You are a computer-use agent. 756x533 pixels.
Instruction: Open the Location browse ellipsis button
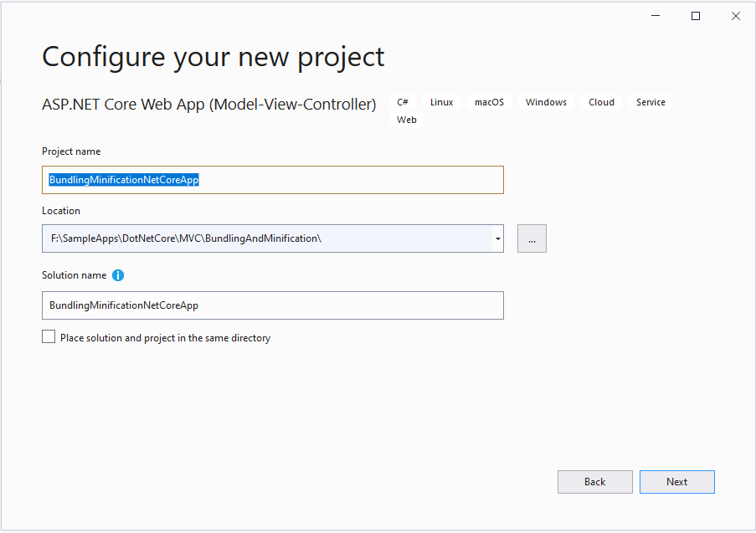532,238
